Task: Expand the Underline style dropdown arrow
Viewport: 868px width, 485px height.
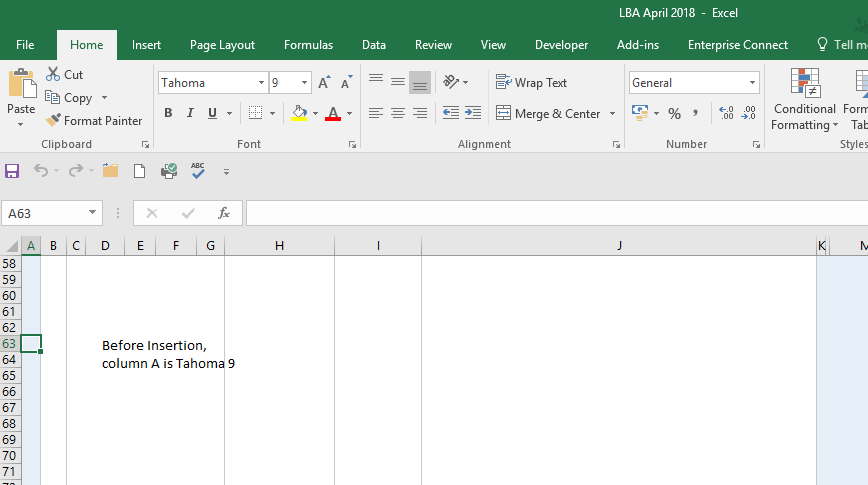Action: (229, 113)
